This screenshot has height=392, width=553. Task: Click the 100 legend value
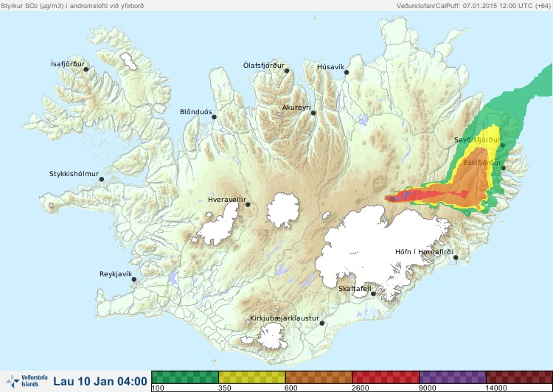[158, 388]
